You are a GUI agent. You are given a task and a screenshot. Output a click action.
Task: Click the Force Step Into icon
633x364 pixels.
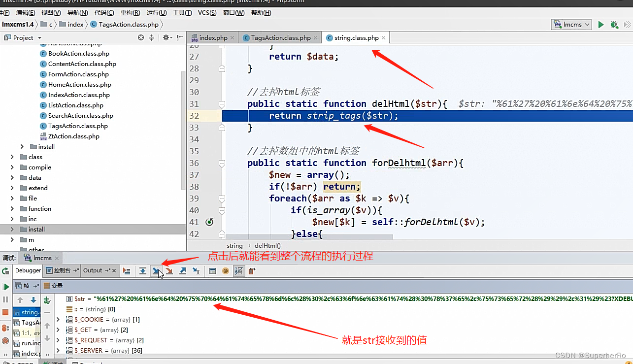169,271
